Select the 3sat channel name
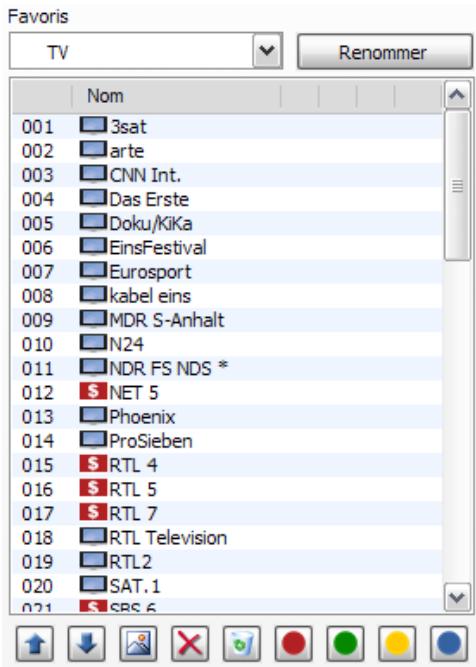 pos(128,127)
